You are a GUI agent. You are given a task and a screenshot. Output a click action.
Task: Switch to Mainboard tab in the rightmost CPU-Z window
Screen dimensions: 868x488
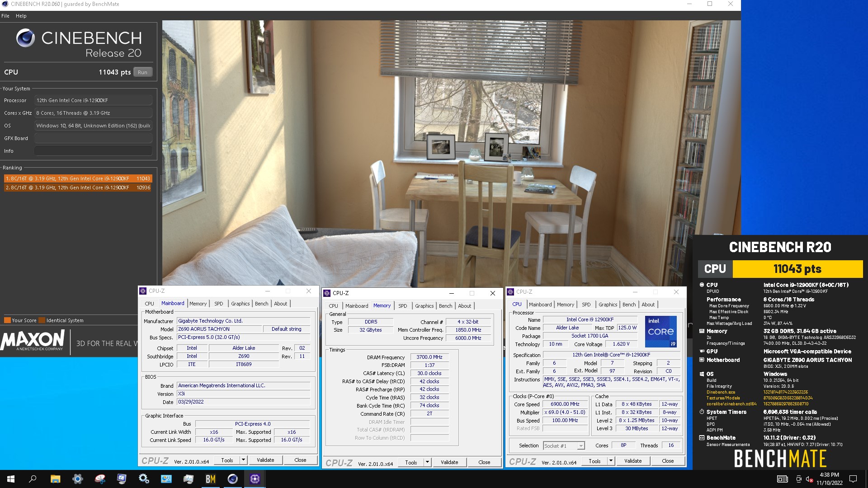[x=540, y=305]
